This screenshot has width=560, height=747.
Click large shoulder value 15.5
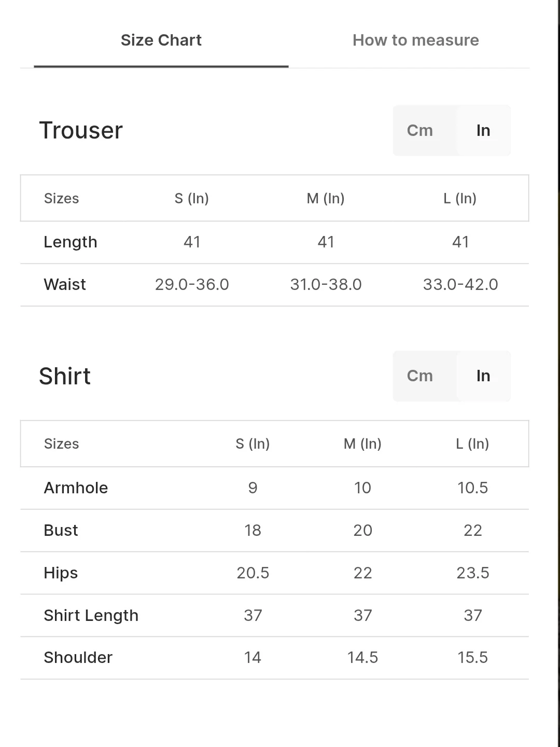coord(472,657)
